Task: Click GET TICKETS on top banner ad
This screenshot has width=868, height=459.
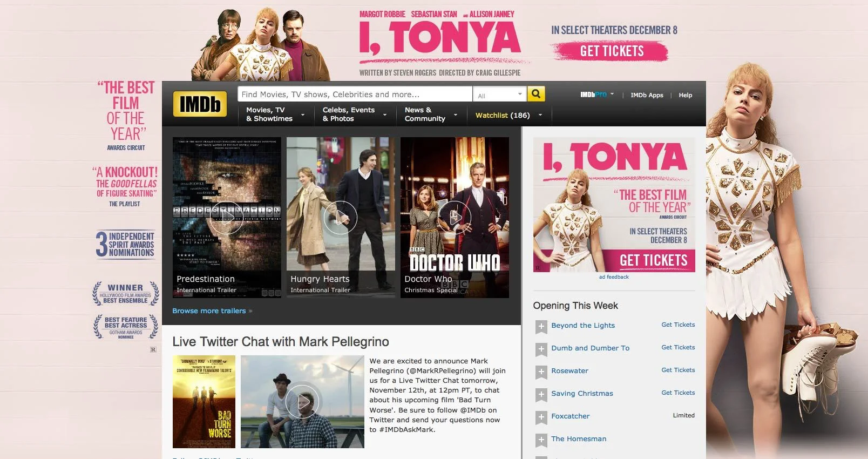Action: [x=612, y=51]
